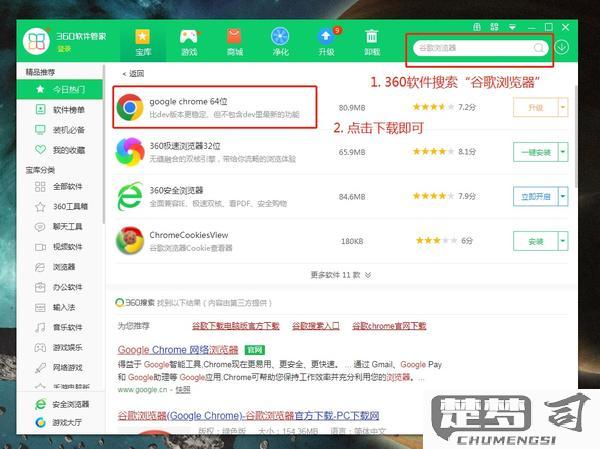Open the 谷歌浏览器(Google Chrome) PC下载网 result
Viewport: 600px width, 449px height.
248,416
